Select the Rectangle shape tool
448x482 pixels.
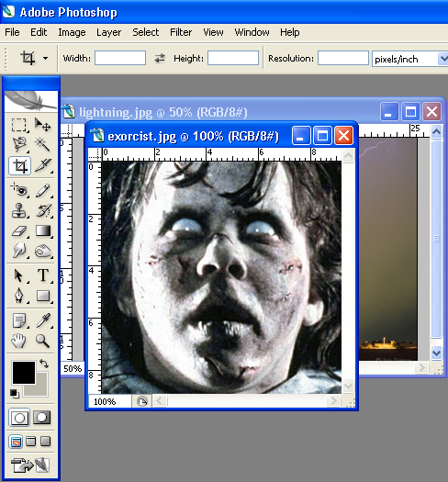43,296
